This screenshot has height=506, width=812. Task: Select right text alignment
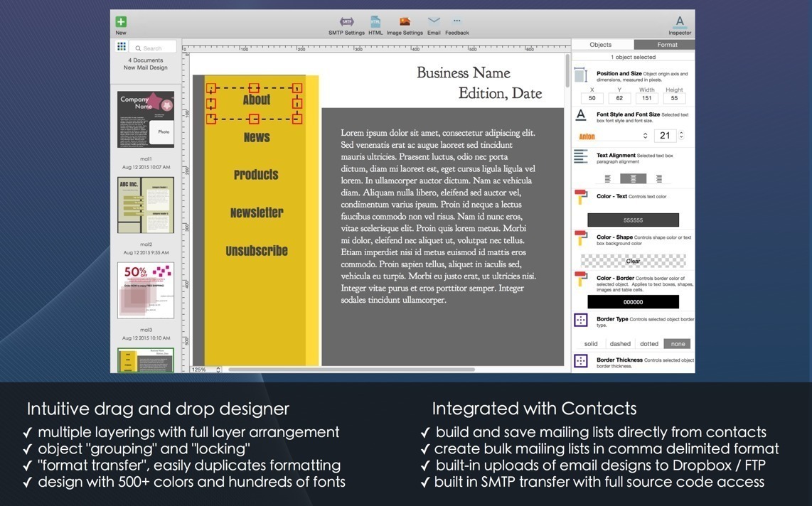[659, 179]
